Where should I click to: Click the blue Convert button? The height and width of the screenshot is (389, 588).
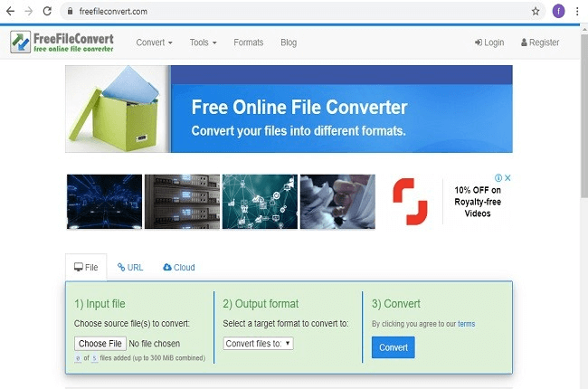393,347
